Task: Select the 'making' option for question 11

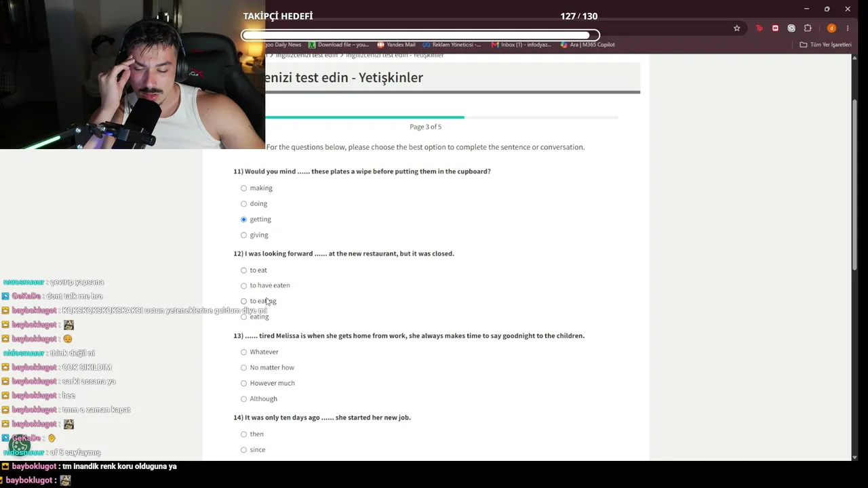Action: 243,188
